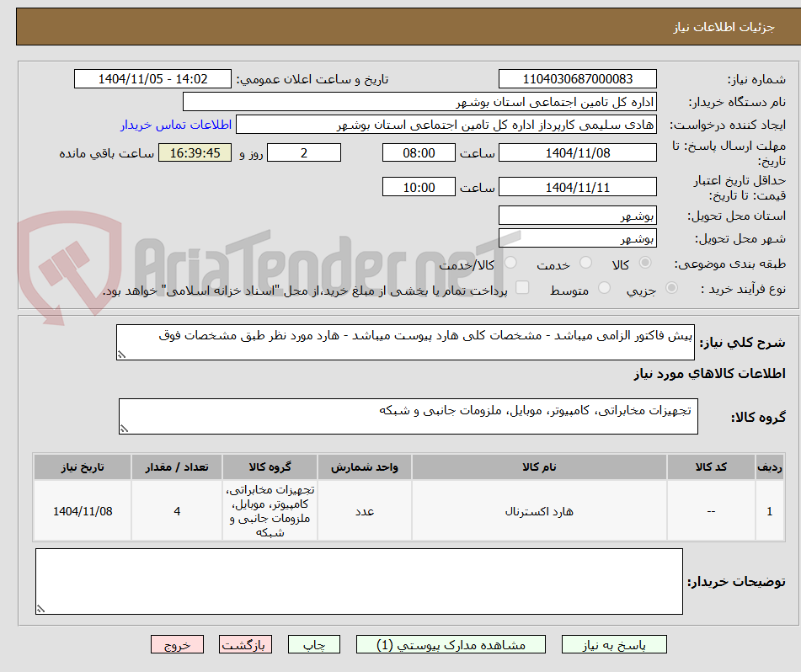This screenshot has height=672, width=801.
Task: Click the ساعت باقی مانده label
Action: (106, 153)
